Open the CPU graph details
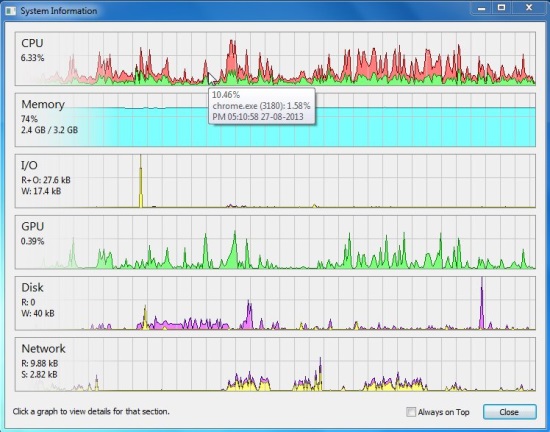Screen dimensions: 550x432 tap(275, 59)
